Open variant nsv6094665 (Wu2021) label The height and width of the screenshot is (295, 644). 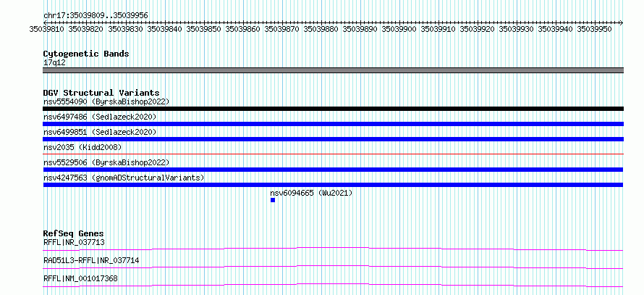[x=311, y=193]
